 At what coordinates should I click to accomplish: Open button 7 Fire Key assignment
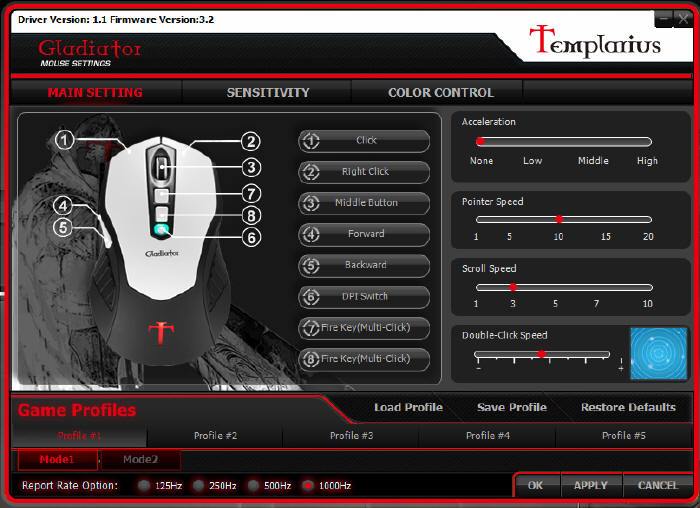tap(364, 328)
